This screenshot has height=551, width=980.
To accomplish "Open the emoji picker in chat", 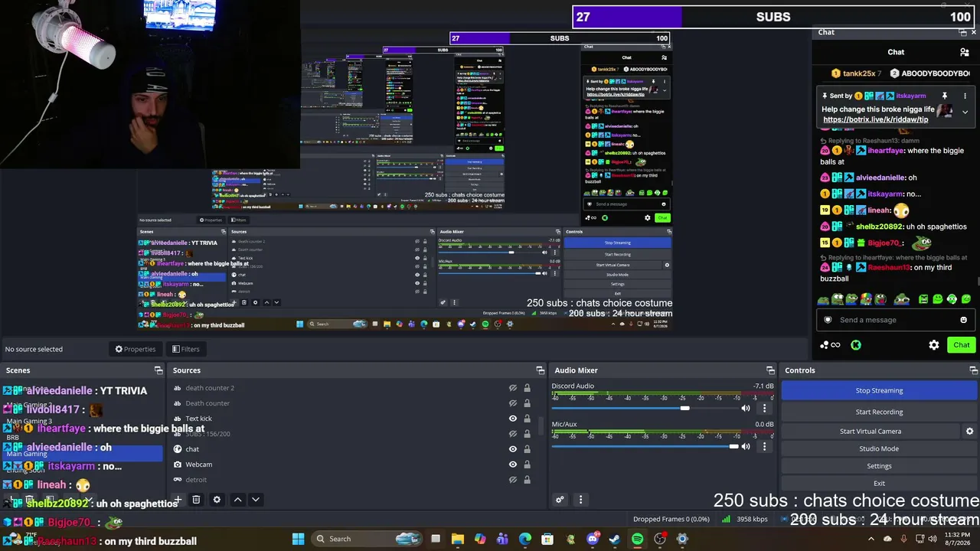I will pos(963,320).
